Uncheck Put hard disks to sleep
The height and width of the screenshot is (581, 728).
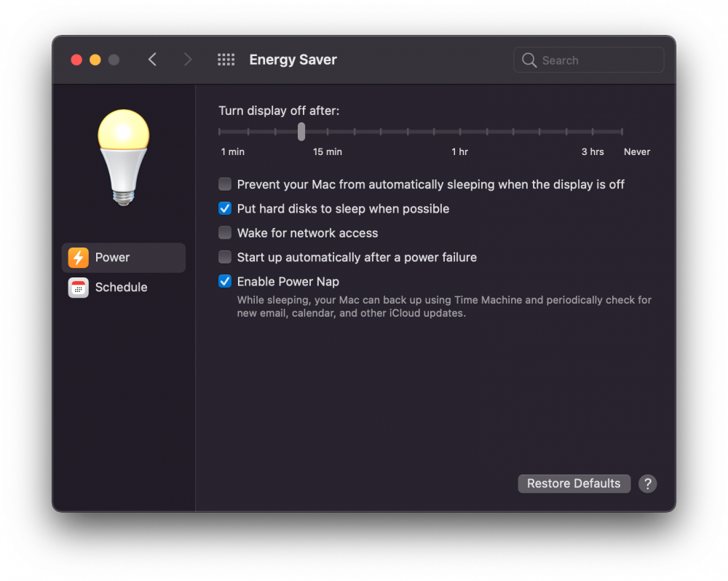[225, 208]
